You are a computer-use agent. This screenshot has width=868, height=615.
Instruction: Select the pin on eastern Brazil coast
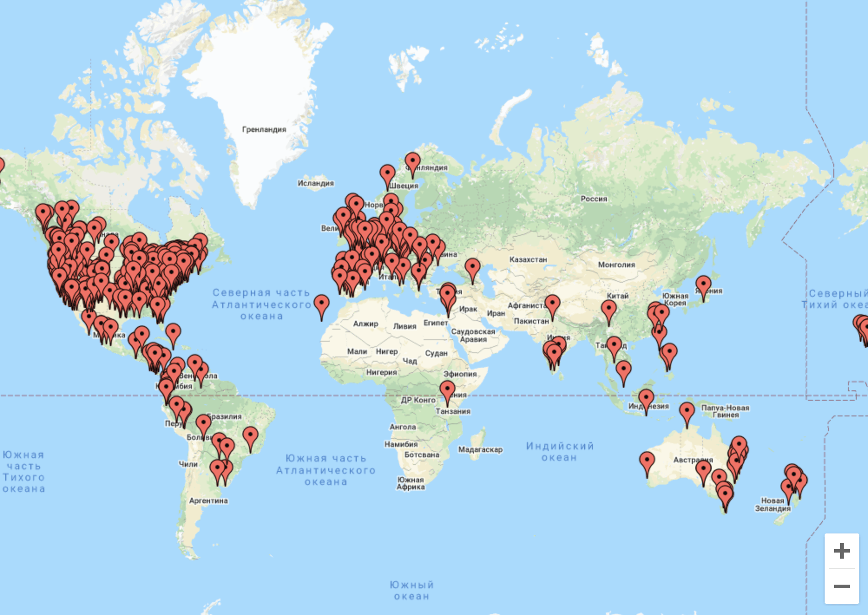250,439
